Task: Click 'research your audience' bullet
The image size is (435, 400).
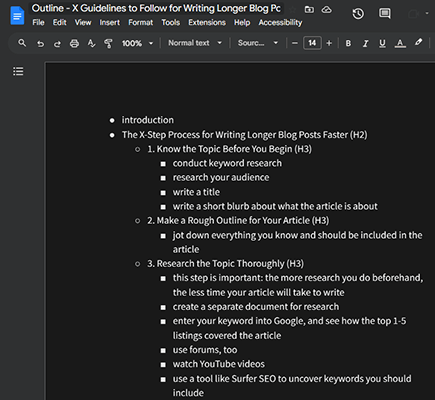Action: tap(221, 178)
